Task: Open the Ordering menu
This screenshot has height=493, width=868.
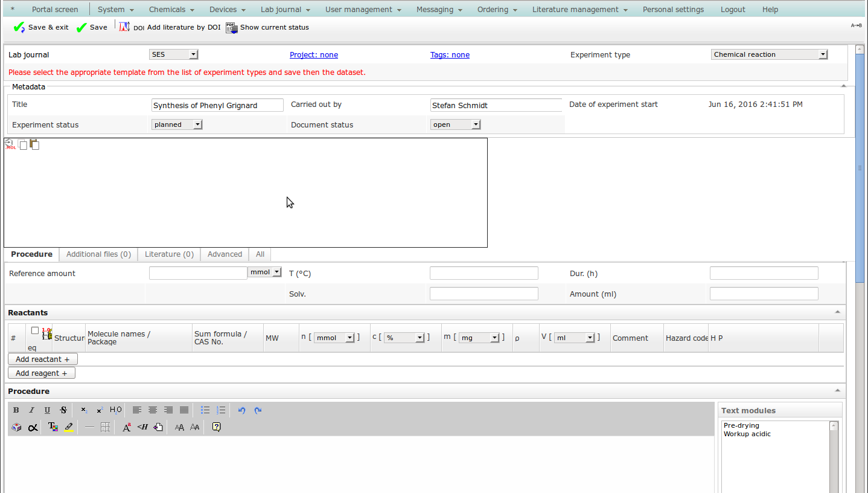Action: coord(497,10)
